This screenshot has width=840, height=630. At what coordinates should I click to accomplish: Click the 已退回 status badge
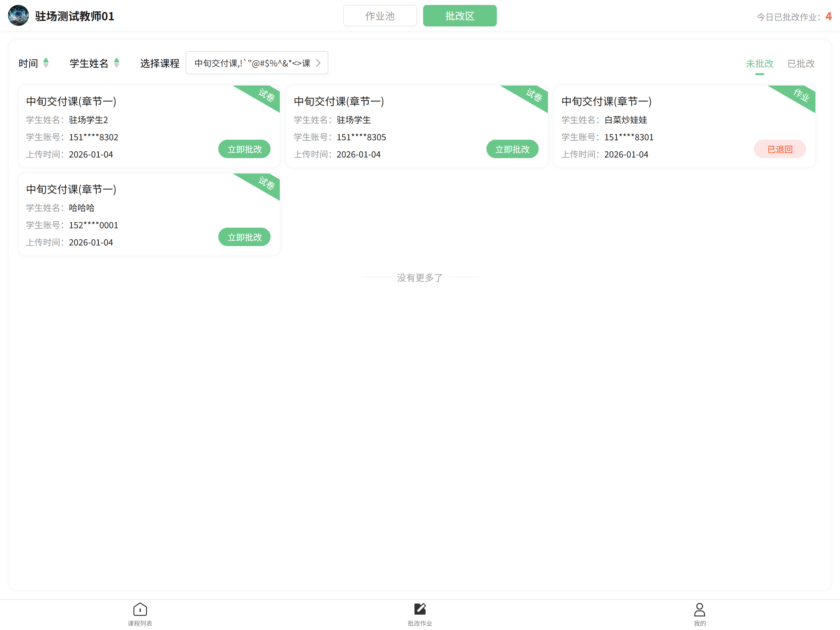click(x=780, y=149)
